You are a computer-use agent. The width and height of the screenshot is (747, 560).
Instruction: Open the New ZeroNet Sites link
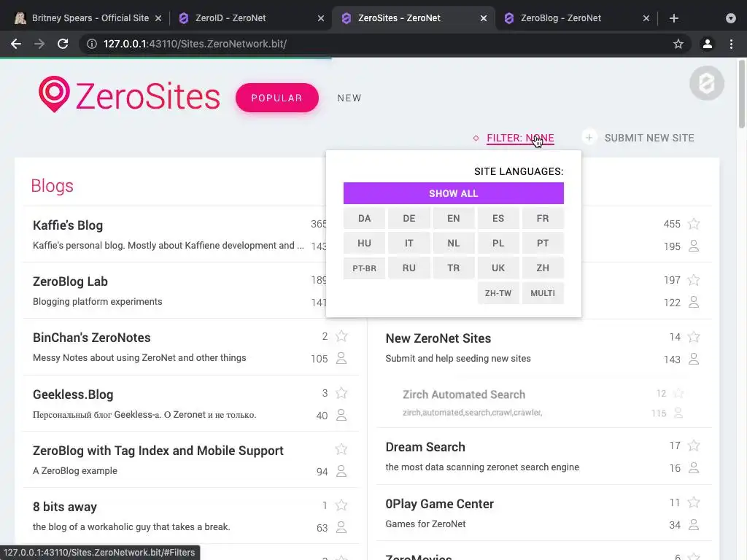438,338
